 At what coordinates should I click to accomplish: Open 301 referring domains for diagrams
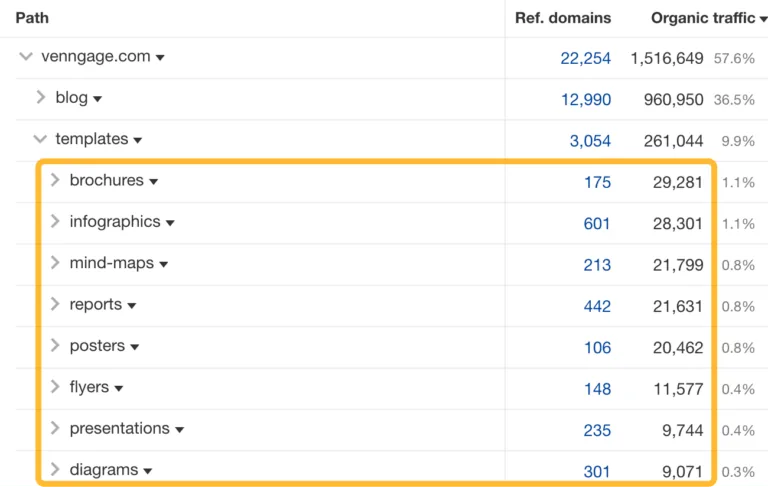(x=597, y=472)
